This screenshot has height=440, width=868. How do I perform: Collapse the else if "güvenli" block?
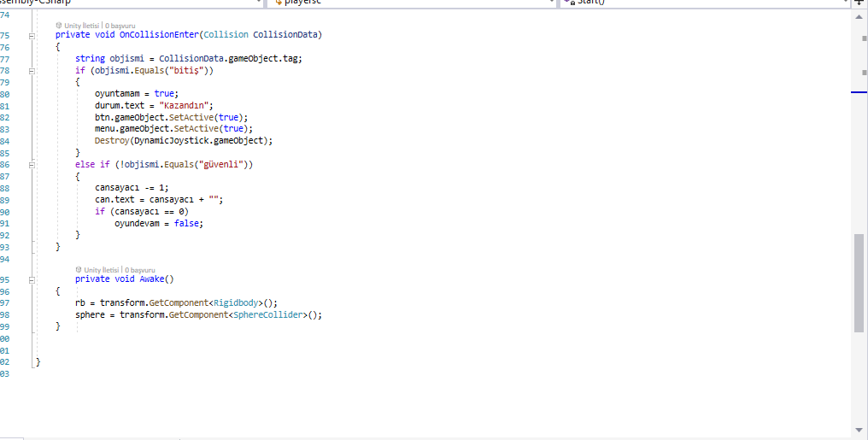32,165
